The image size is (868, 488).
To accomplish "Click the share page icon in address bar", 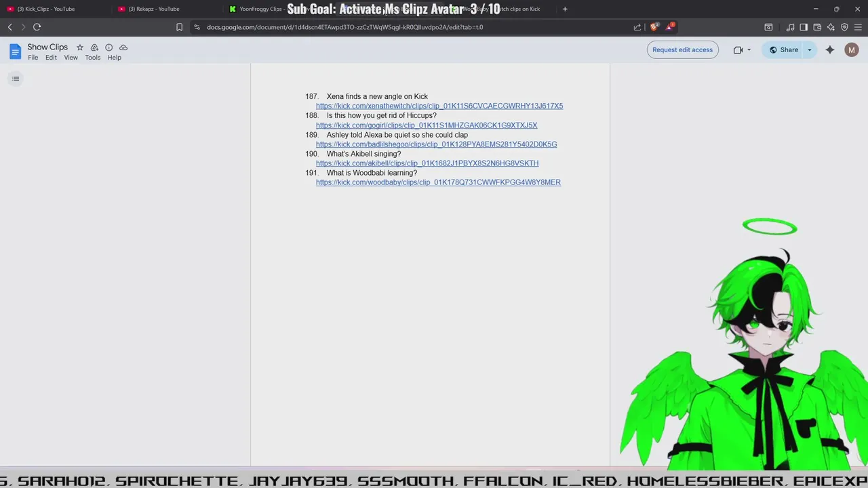I will [x=637, y=27].
